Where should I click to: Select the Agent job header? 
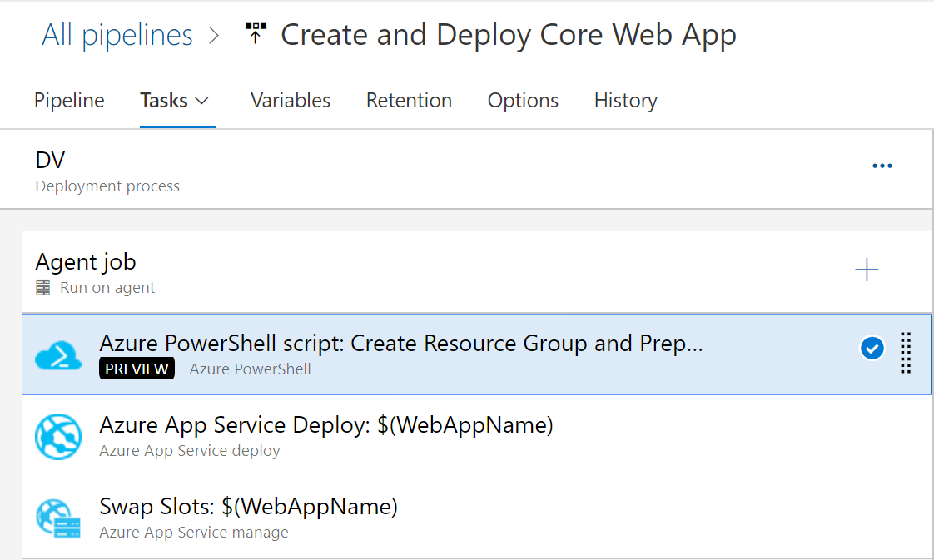coord(476,272)
